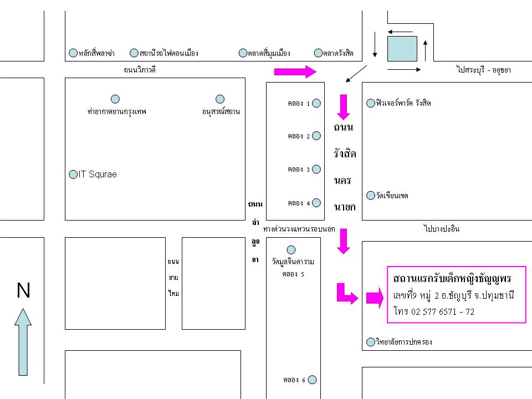Click the circle marker for คลอง 3

tap(316, 169)
